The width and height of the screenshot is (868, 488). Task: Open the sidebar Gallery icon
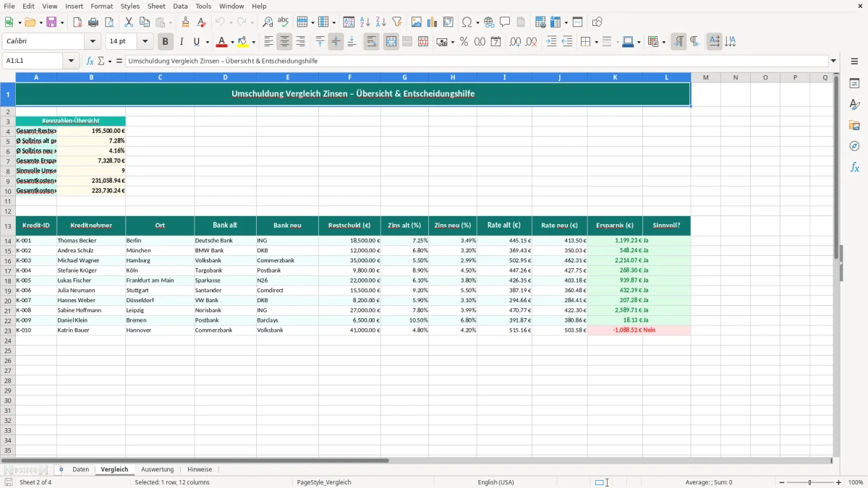(854, 125)
